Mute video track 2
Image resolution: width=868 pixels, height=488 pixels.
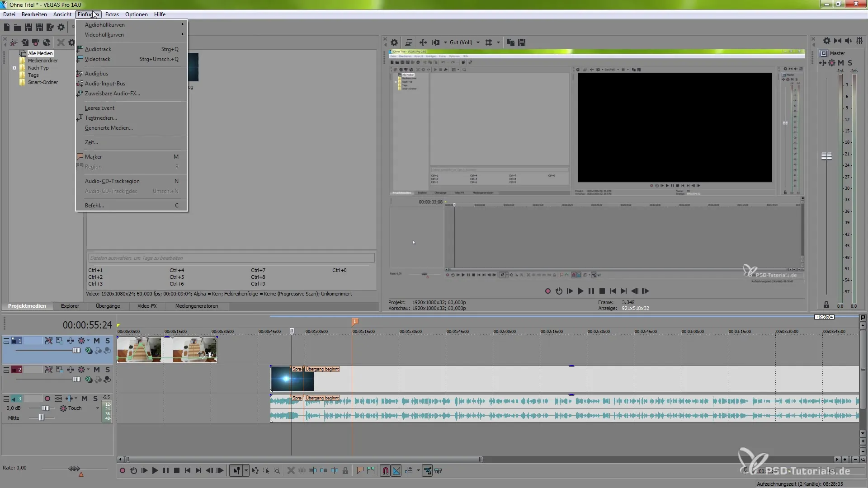[97, 370]
